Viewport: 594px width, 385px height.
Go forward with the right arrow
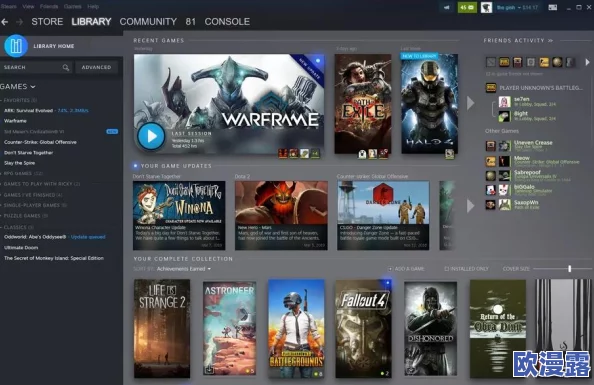pyautogui.click(x=19, y=22)
